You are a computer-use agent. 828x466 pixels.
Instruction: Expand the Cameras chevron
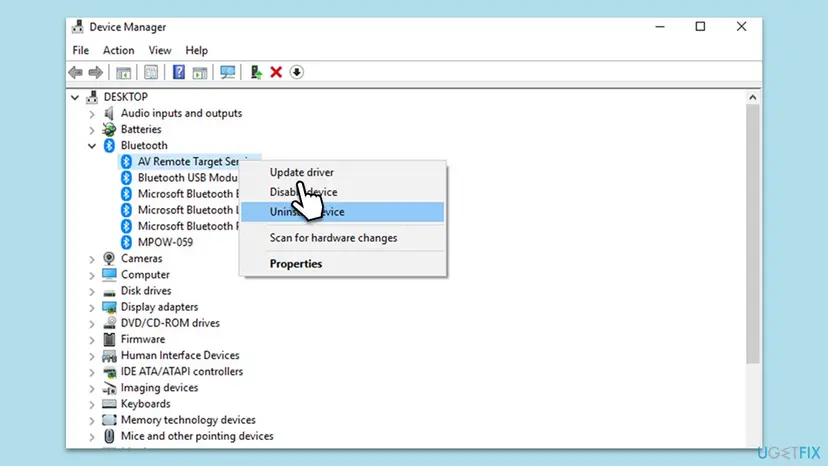coord(92,259)
